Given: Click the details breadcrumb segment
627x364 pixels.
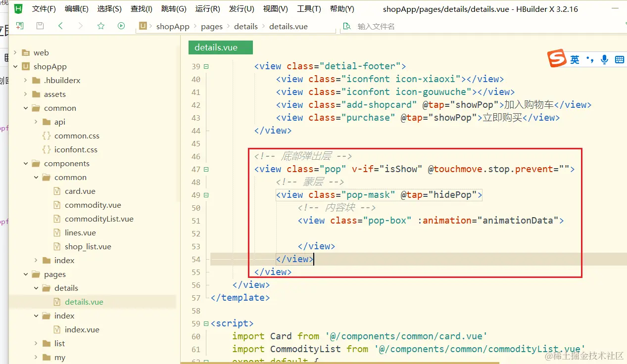Looking at the screenshot, I should coord(246,26).
